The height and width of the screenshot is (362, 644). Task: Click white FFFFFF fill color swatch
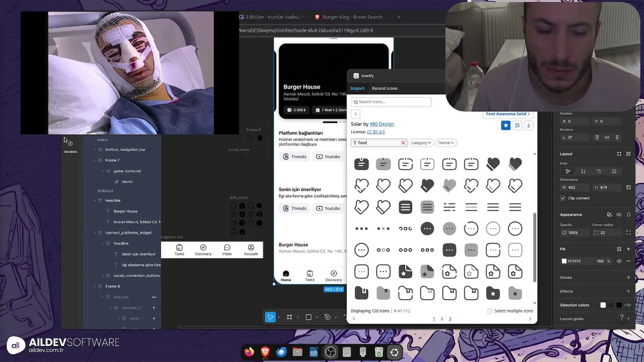pos(564,261)
